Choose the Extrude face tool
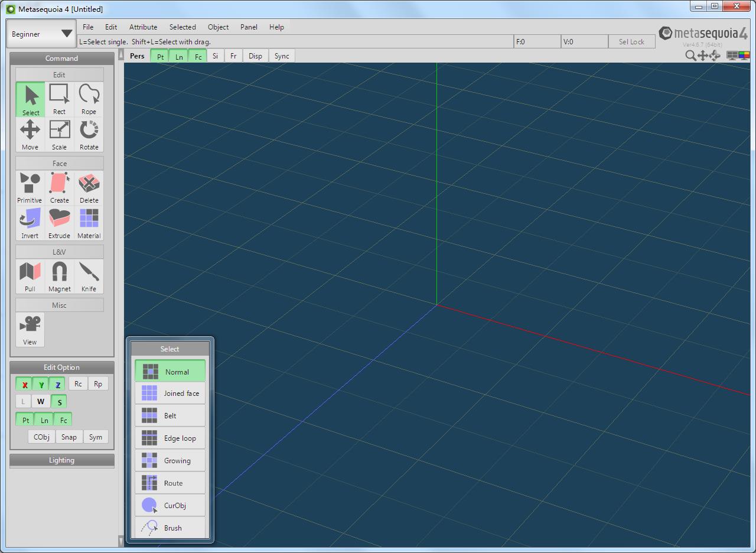The image size is (756, 553). click(59, 223)
